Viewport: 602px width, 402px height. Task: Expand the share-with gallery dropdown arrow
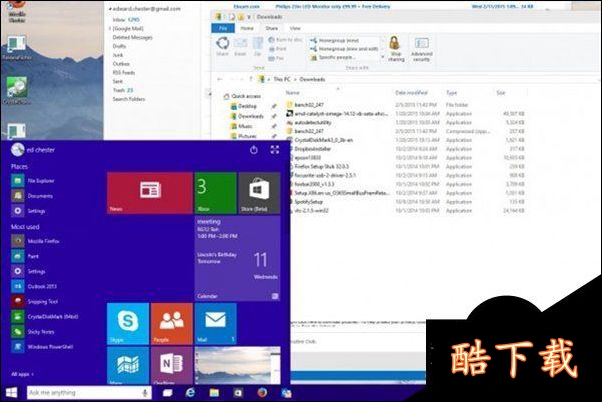(382, 57)
